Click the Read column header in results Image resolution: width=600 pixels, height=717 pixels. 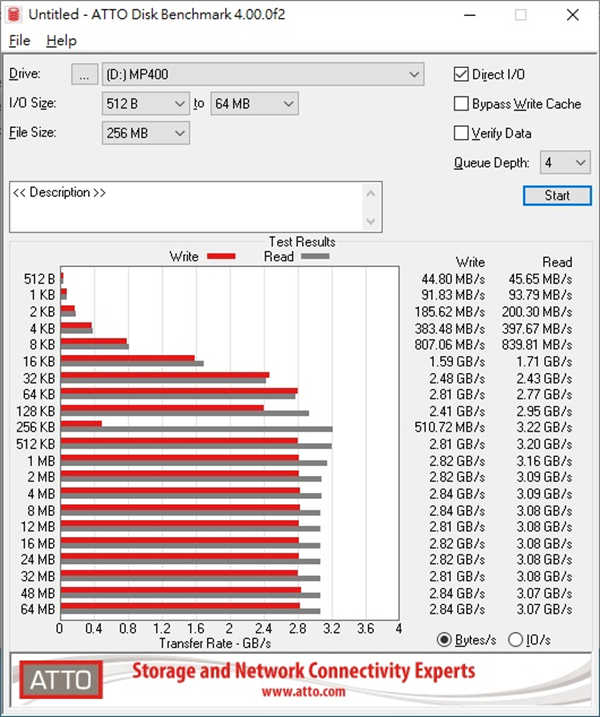pos(557,262)
